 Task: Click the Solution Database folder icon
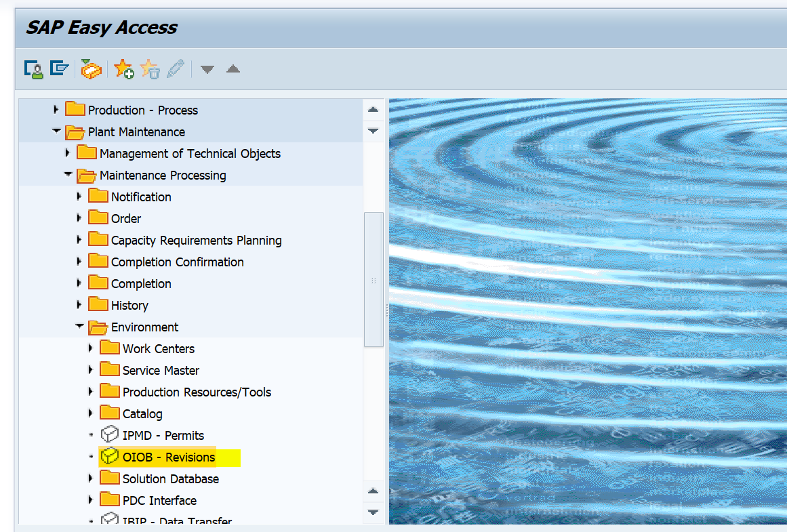109,477
